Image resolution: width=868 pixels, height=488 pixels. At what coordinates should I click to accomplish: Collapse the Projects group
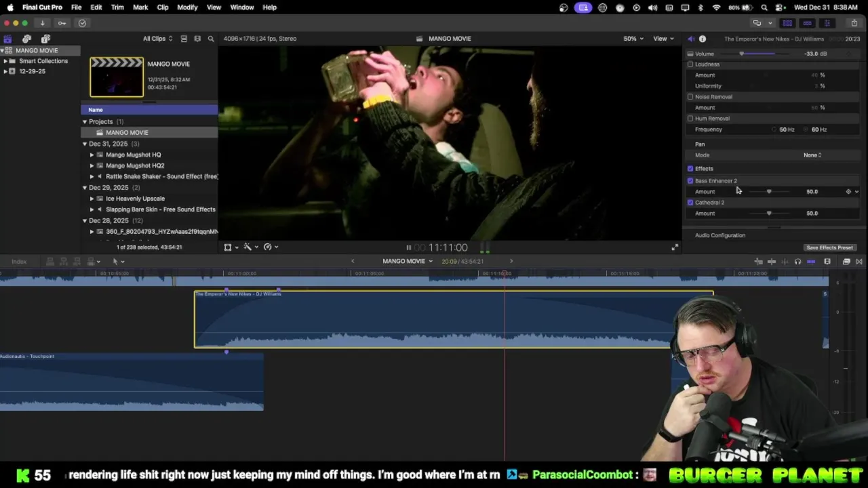pyautogui.click(x=85, y=122)
